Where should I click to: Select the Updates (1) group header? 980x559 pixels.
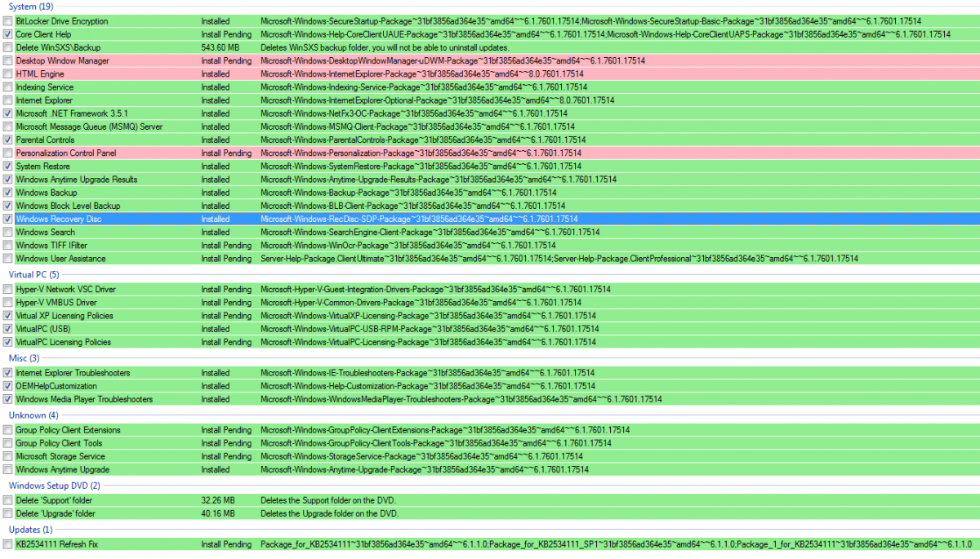point(32,530)
